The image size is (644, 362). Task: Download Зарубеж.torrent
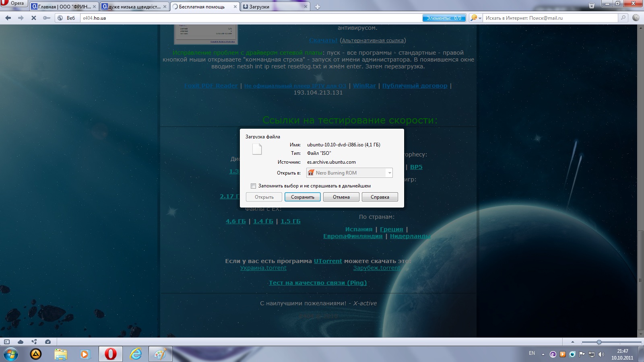pos(377,268)
